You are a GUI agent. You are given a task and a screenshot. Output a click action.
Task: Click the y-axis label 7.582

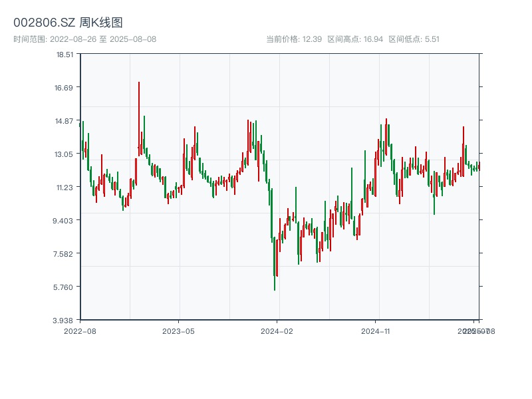[63, 254]
